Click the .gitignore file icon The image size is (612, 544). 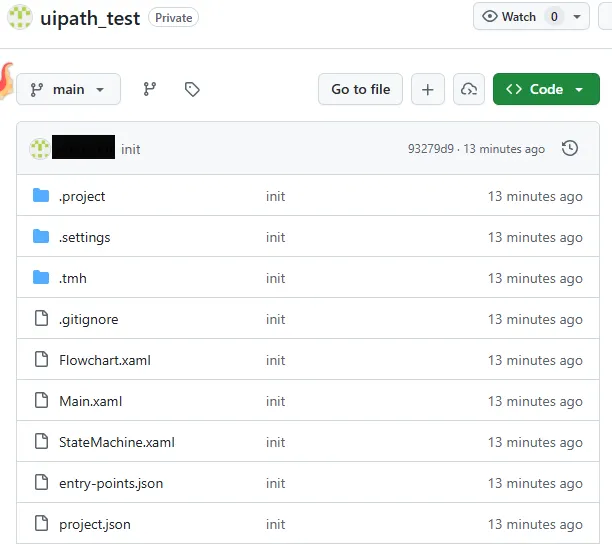tap(41, 318)
